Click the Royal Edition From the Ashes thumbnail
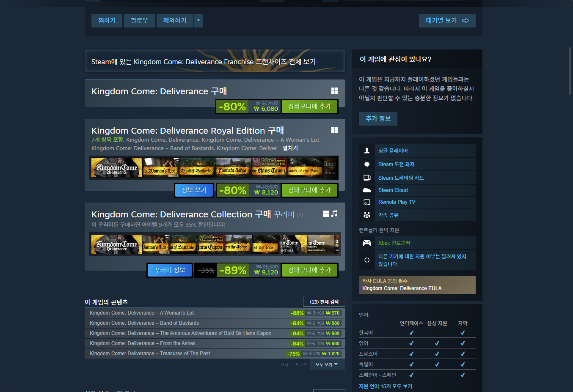 (x=233, y=168)
